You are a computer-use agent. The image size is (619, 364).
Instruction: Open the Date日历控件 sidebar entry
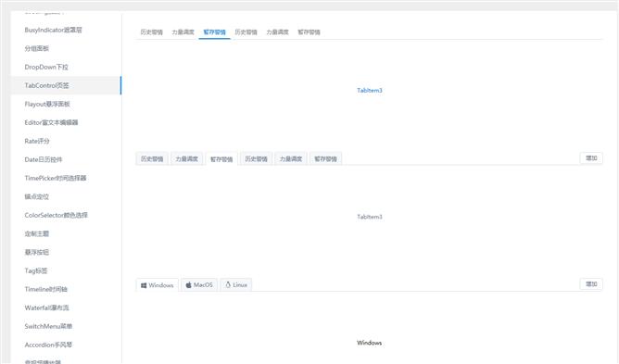pos(44,160)
